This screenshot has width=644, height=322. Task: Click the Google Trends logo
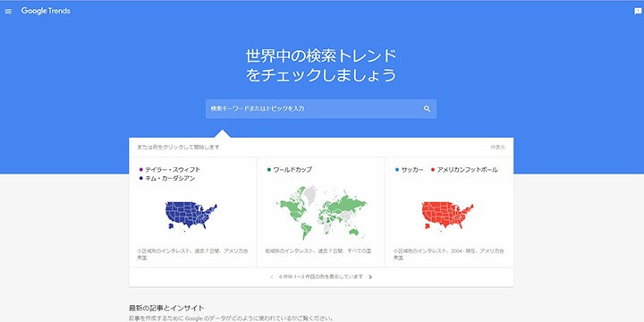point(46,11)
